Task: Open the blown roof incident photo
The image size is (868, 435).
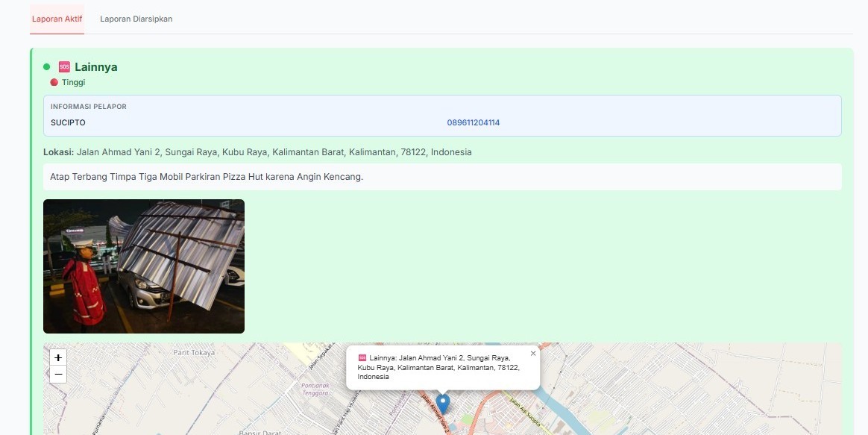Action: 144,266
